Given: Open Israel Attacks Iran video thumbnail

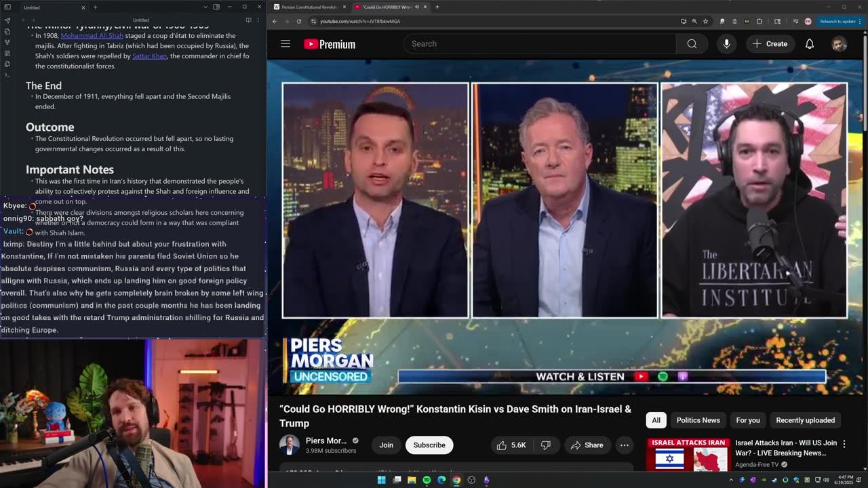Looking at the screenshot, I should [688, 454].
